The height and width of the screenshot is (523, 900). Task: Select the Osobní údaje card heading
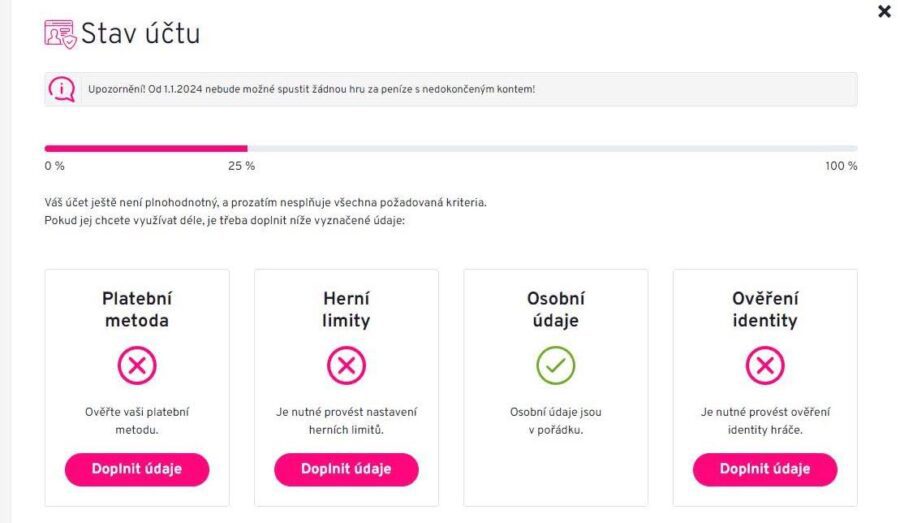(555, 309)
